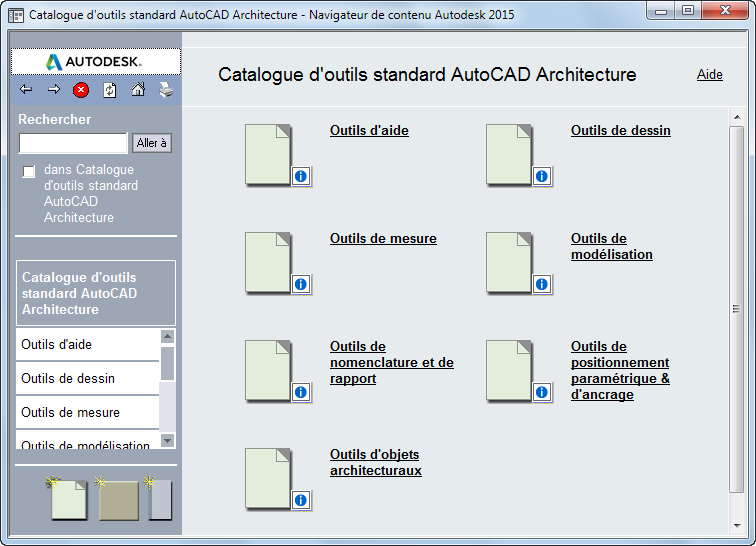Click the new category page icon at bottom left
The width and height of the screenshot is (756, 546).
[x=68, y=499]
